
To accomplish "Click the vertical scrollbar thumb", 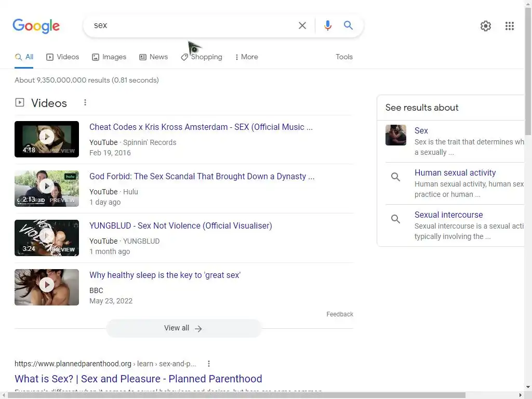I will click(x=528, y=71).
